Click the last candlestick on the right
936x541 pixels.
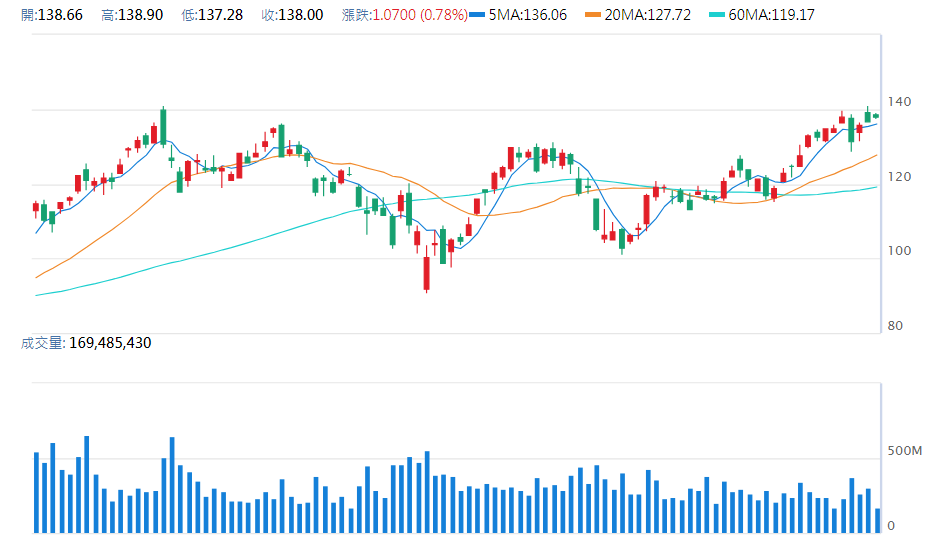pos(876,116)
